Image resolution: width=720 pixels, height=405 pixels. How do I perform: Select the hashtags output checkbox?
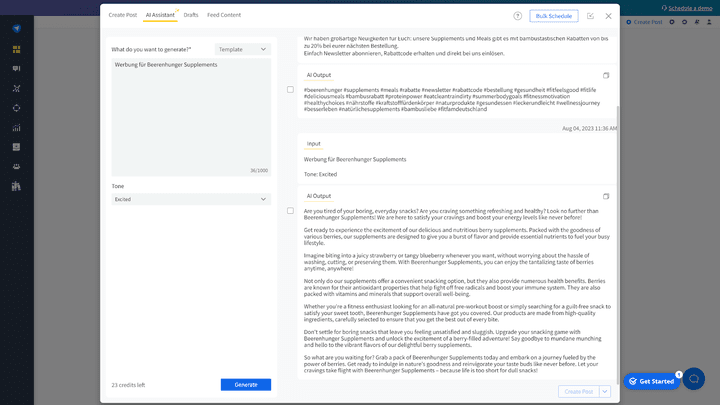pyautogui.click(x=290, y=90)
